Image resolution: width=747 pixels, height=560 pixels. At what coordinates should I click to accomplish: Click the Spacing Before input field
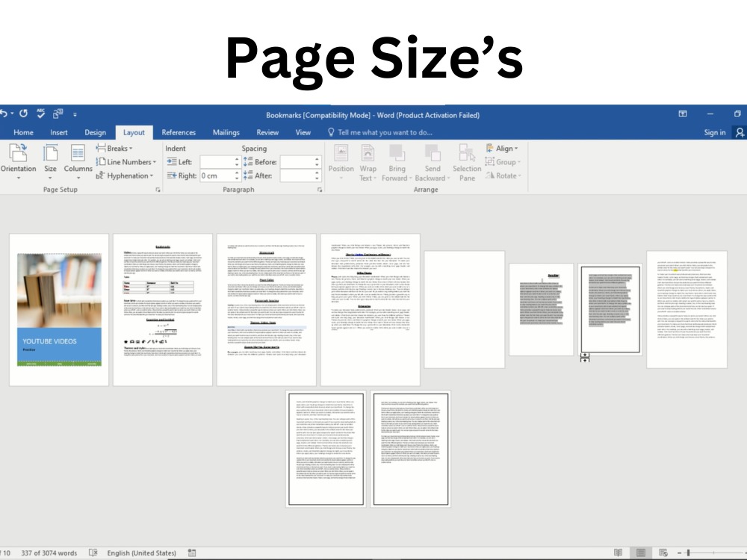point(297,162)
